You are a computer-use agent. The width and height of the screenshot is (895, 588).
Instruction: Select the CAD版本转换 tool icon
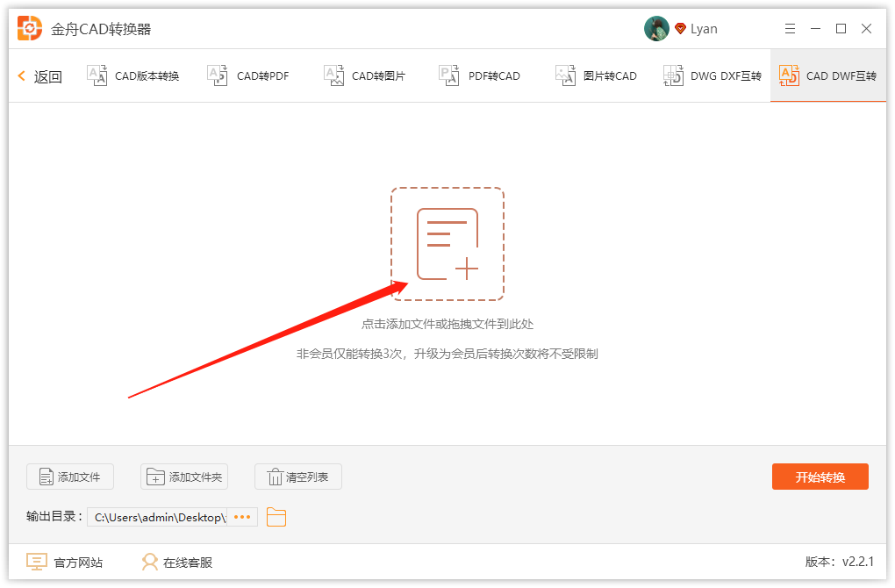(x=97, y=75)
